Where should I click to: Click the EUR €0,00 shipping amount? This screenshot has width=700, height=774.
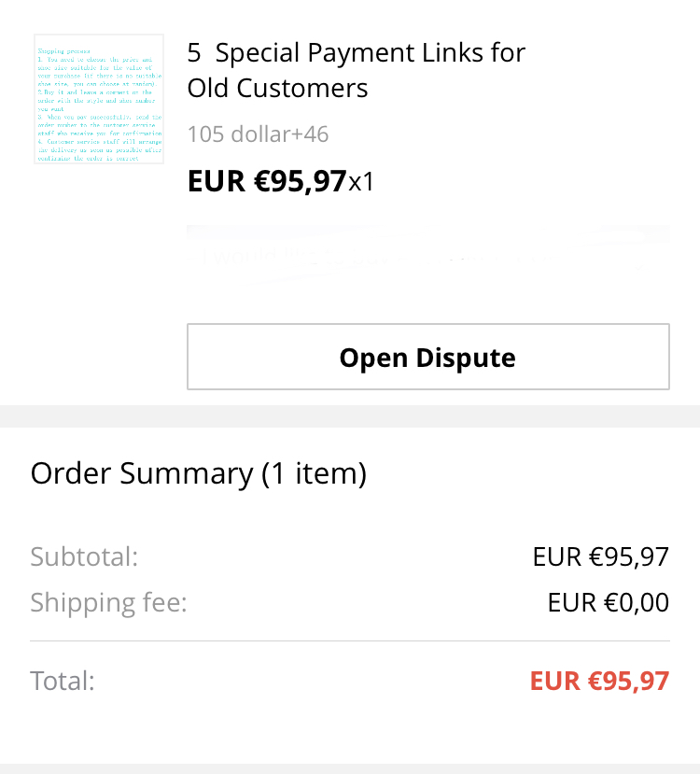(x=609, y=603)
